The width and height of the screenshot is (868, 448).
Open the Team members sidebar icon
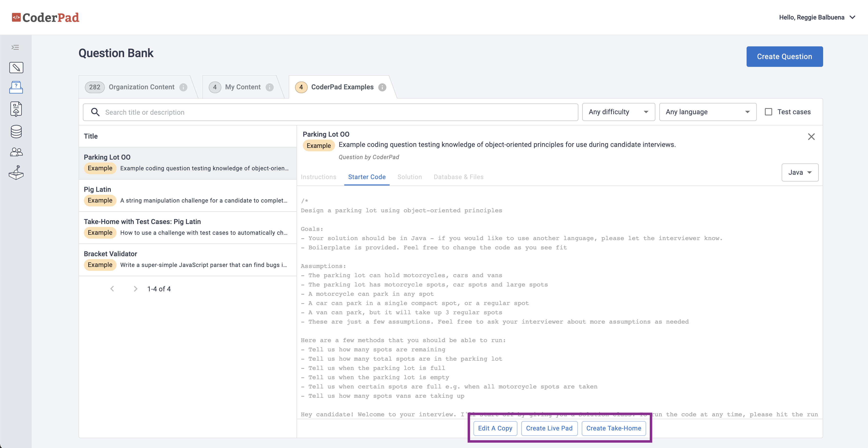(16, 152)
